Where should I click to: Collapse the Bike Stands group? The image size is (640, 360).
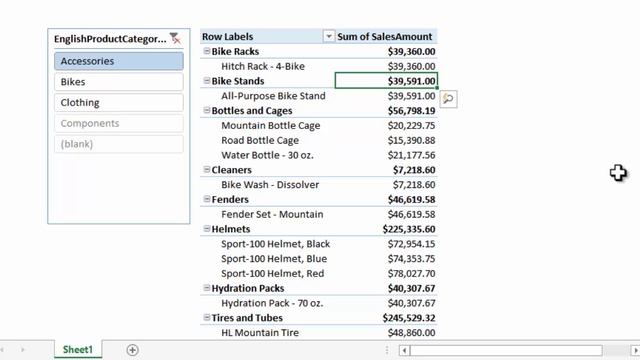point(207,81)
